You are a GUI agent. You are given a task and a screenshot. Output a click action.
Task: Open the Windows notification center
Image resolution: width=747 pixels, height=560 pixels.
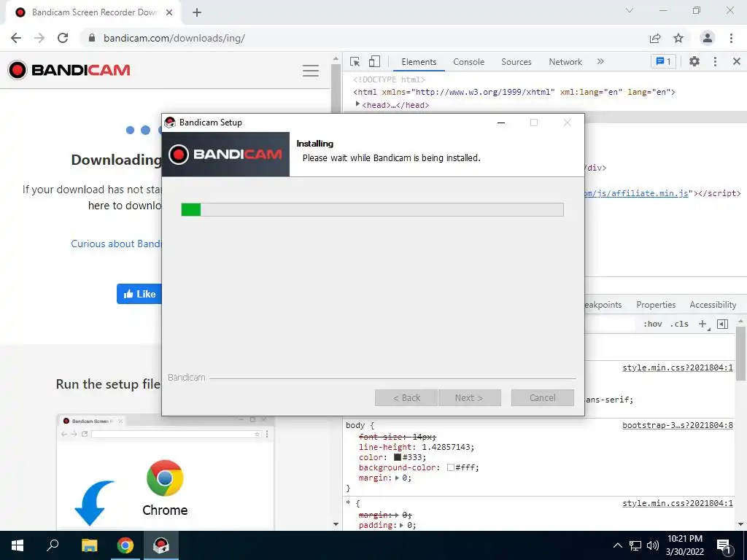(724, 546)
